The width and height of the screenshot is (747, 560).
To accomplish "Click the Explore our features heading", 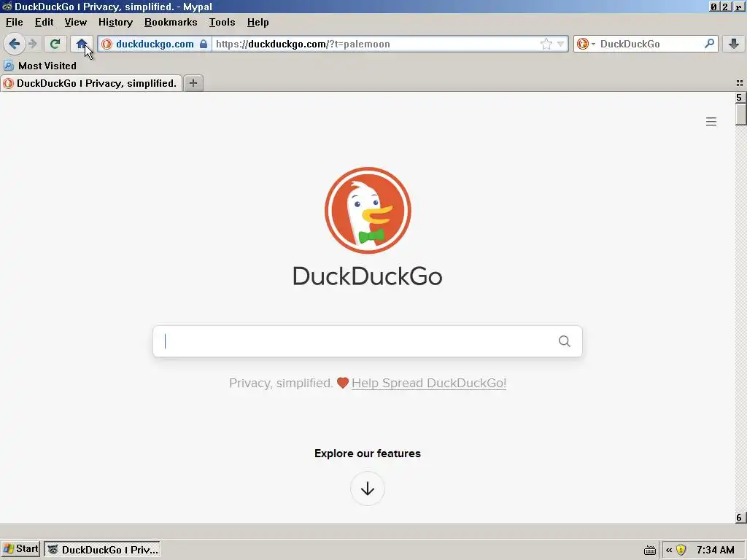I will pyautogui.click(x=368, y=454).
